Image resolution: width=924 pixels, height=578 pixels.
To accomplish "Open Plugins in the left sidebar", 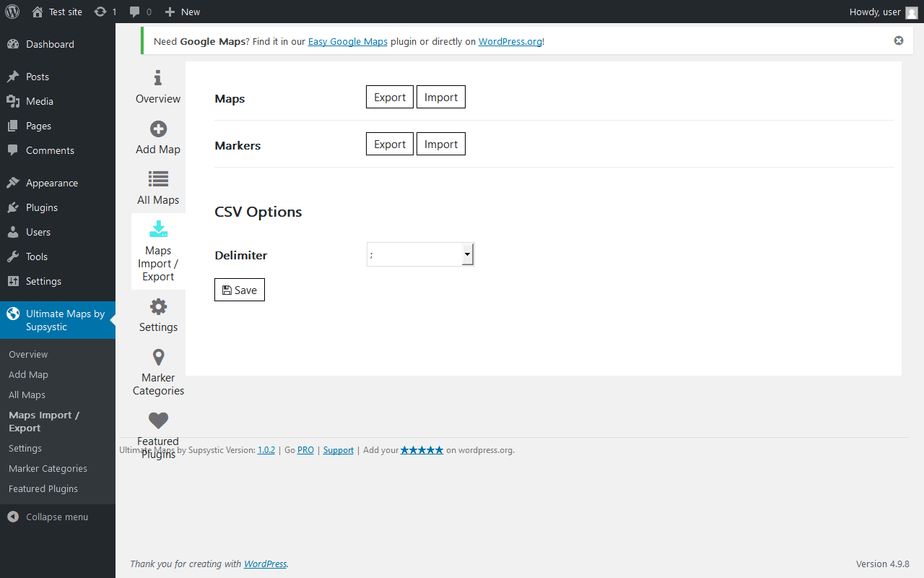I will [58, 207].
